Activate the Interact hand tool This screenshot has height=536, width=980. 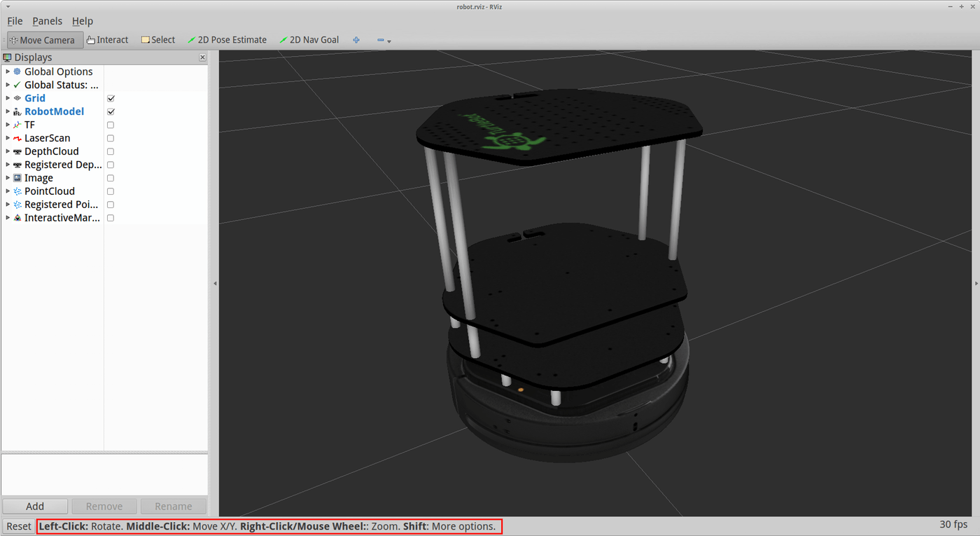coord(108,40)
